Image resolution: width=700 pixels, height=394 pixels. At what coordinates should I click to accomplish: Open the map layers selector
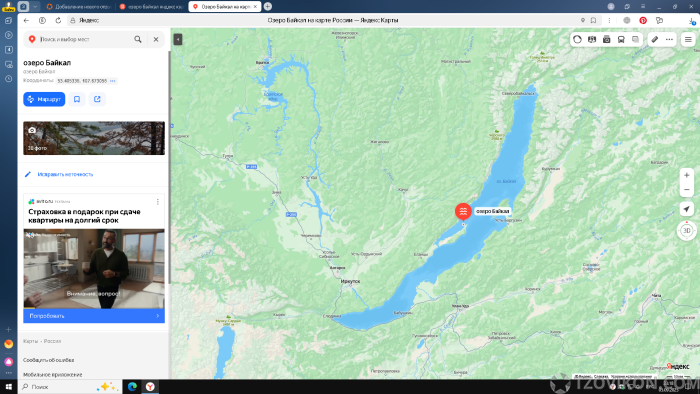(635, 39)
